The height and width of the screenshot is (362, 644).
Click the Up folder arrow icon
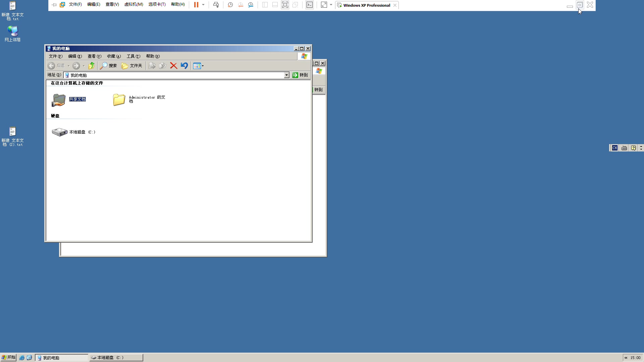91,66
